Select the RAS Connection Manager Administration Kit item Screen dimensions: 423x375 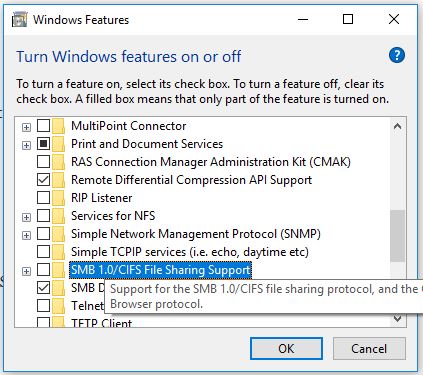pyautogui.click(x=211, y=162)
